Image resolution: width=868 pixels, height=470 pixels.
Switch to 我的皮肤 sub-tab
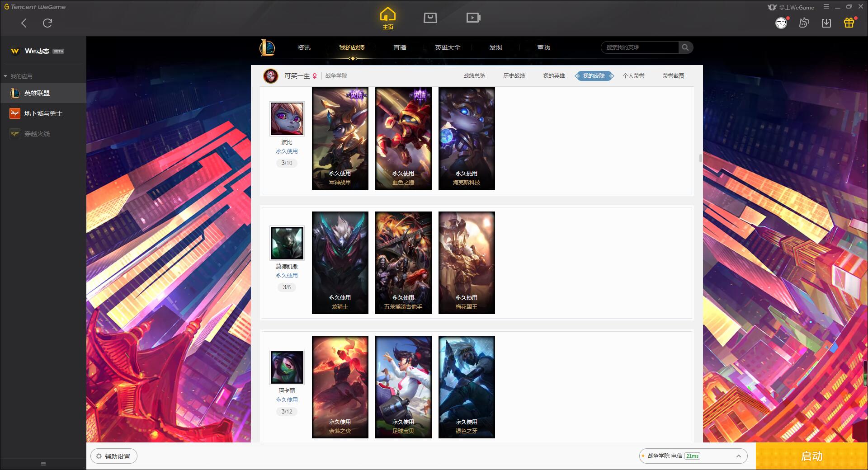pos(594,76)
